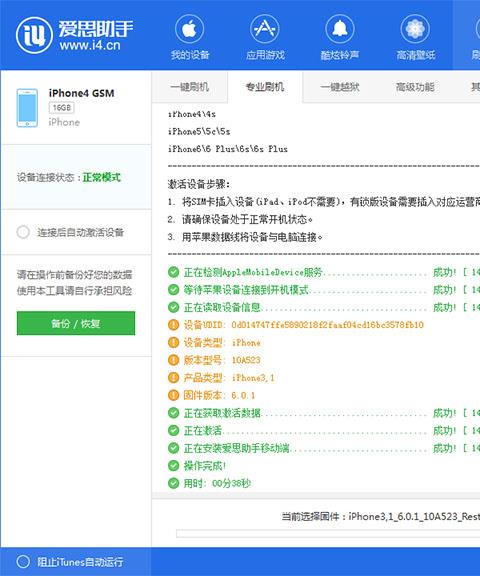Switch to 高级功能 tab
480x576 pixels.
pyautogui.click(x=415, y=87)
